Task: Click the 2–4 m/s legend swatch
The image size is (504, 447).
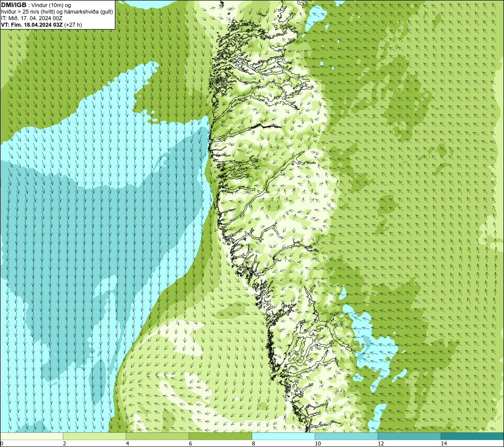Action: coord(95,436)
